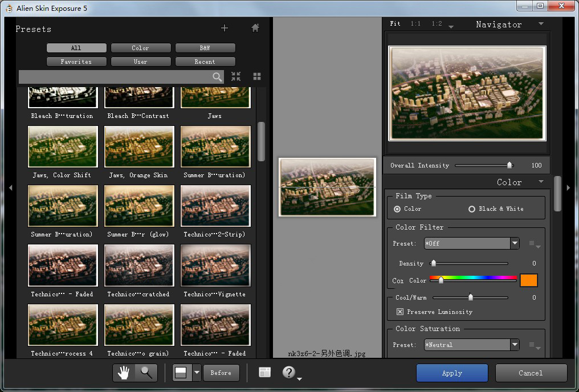579x392 pixels.
Task: Open the orange color filter swatch
Action: tap(528, 280)
